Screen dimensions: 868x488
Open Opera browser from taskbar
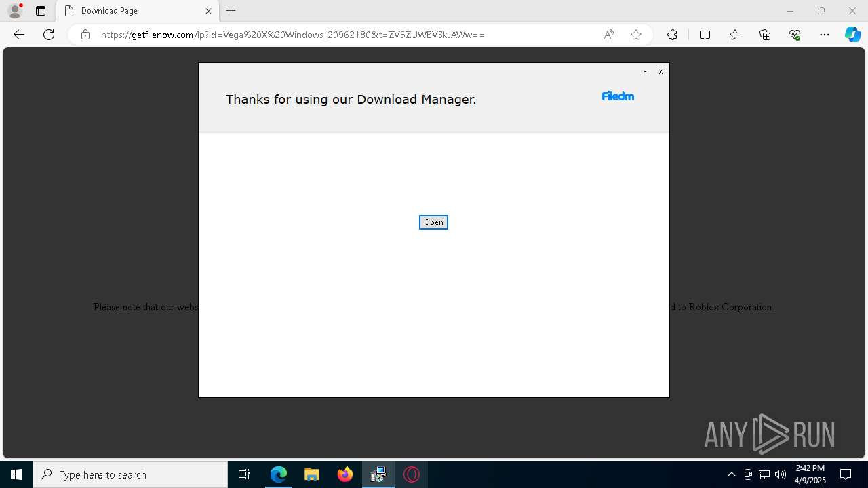pyautogui.click(x=412, y=474)
